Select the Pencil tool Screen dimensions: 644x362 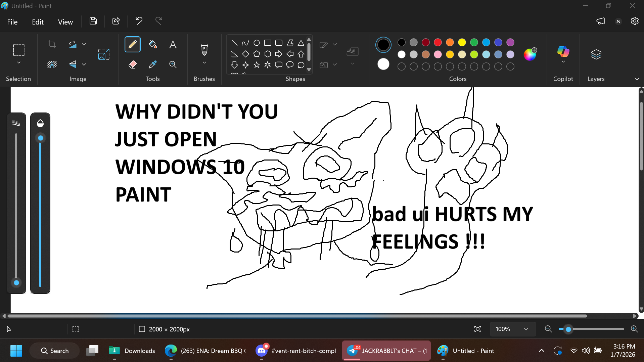click(x=132, y=44)
